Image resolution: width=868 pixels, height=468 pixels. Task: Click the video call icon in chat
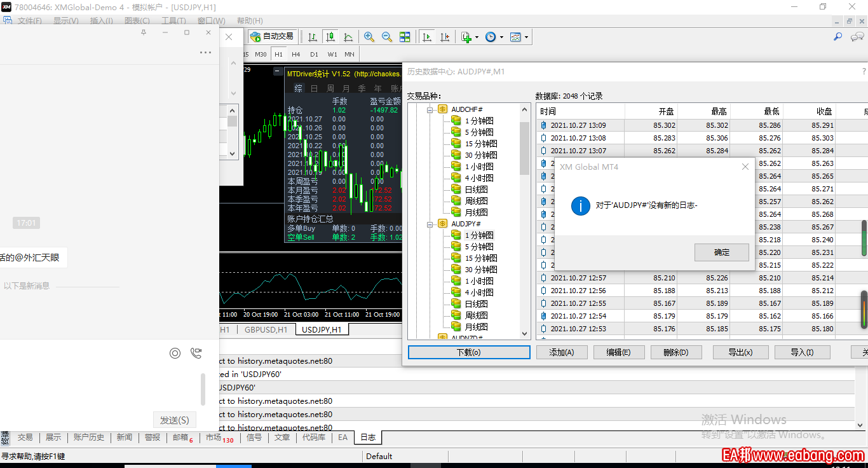(196, 353)
